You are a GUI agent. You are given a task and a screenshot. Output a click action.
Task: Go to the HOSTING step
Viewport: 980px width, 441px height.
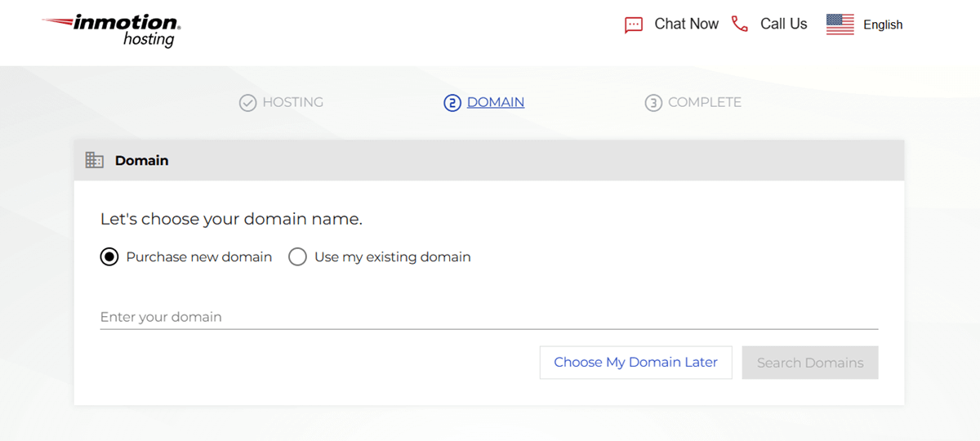click(x=292, y=102)
